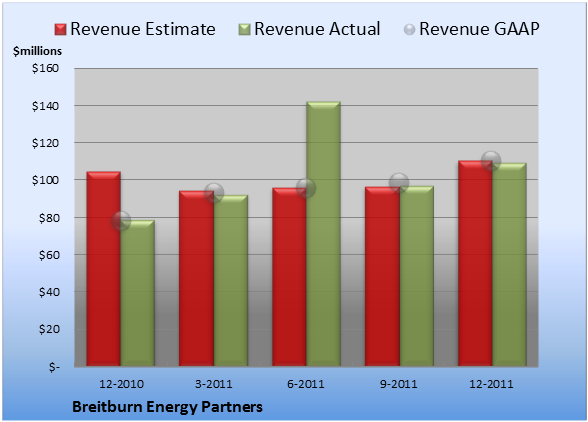Click the GAAP sphere marker for 9-2011

(399, 183)
